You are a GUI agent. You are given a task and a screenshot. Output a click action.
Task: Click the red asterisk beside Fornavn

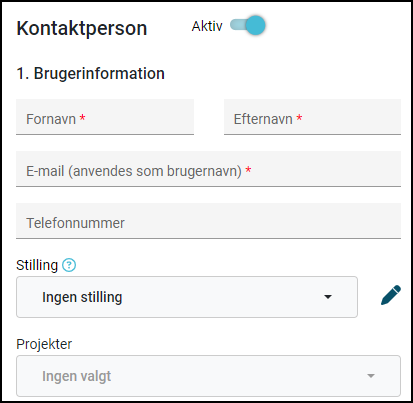click(82, 117)
